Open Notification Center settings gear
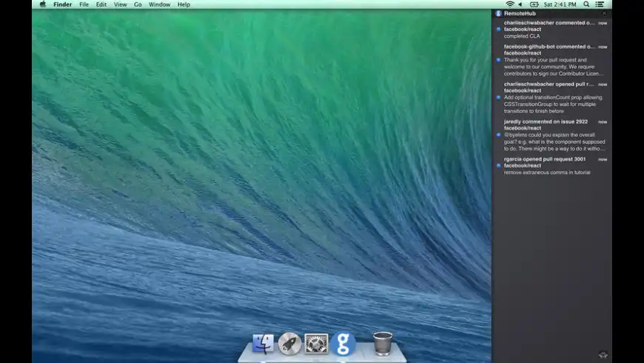 coord(603,355)
